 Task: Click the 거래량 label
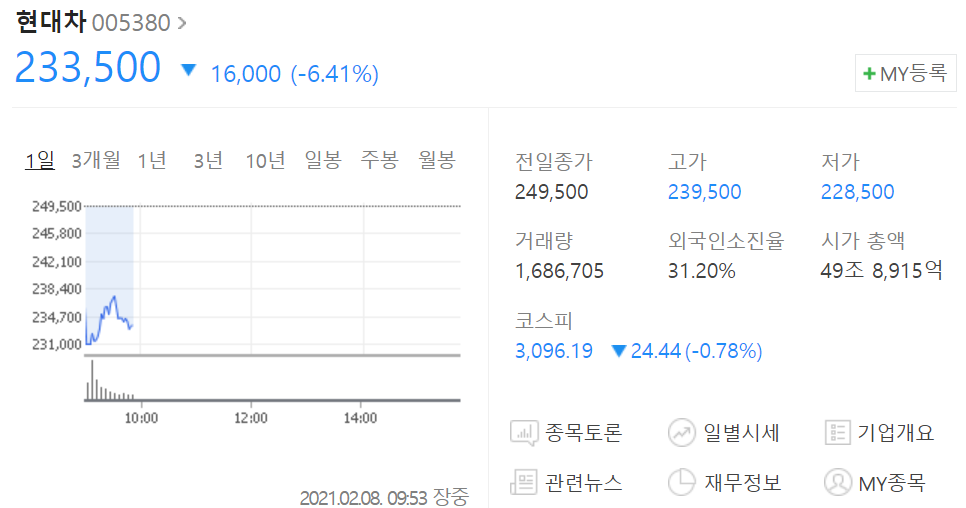(544, 241)
